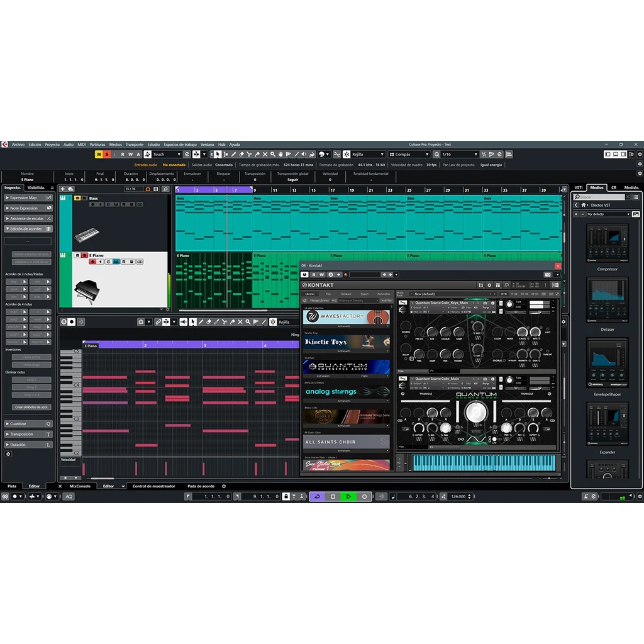Select the Draw pencil tool in the main toolbar

click(233, 155)
